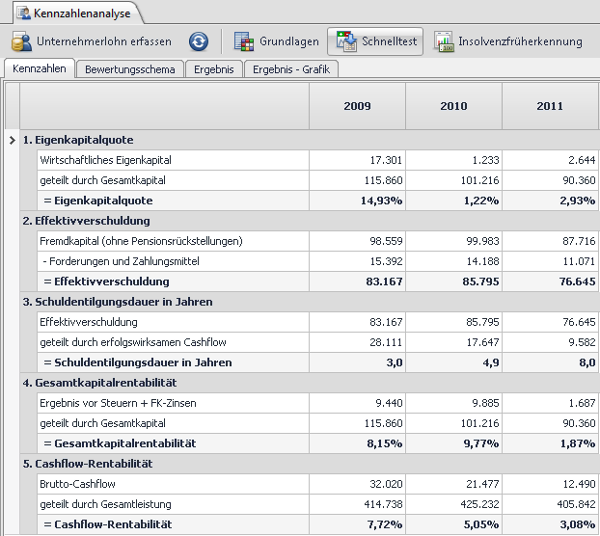
Task: Select the 9.582 Cashflow cell
Action: tap(550, 342)
